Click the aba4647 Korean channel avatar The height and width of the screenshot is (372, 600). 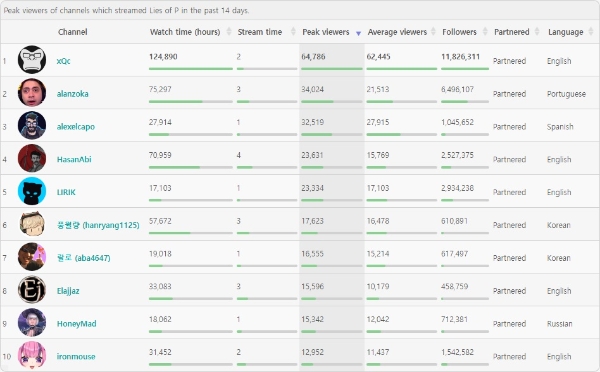[x=32, y=257]
